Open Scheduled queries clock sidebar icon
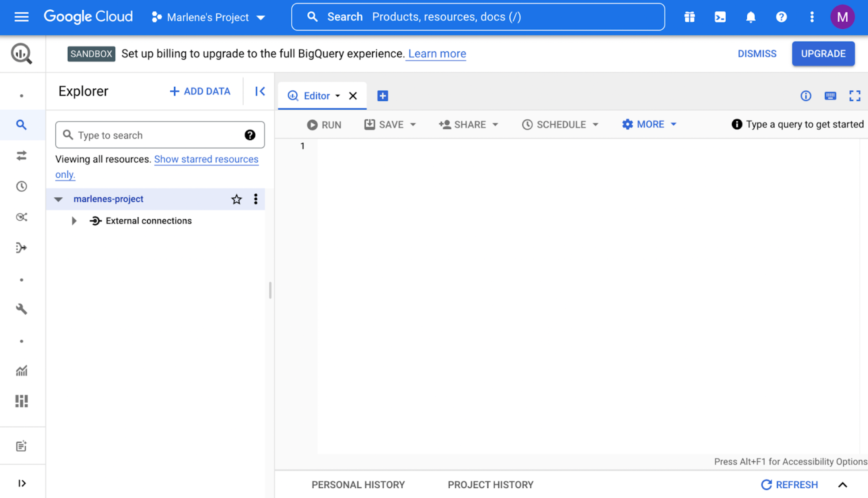Image resolution: width=868 pixels, height=498 pixels. tap(21, 186)
